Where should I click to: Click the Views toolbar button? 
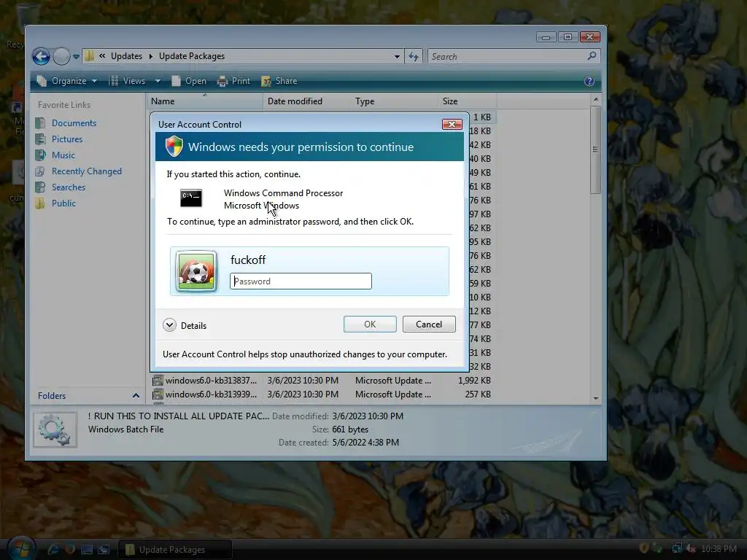tap(127, 81)
